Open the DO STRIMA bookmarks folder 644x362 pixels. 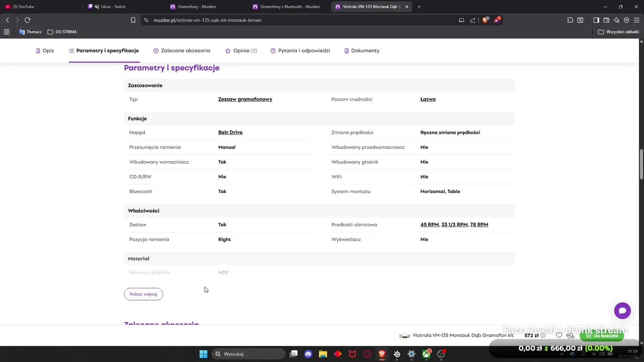point(62,32)
